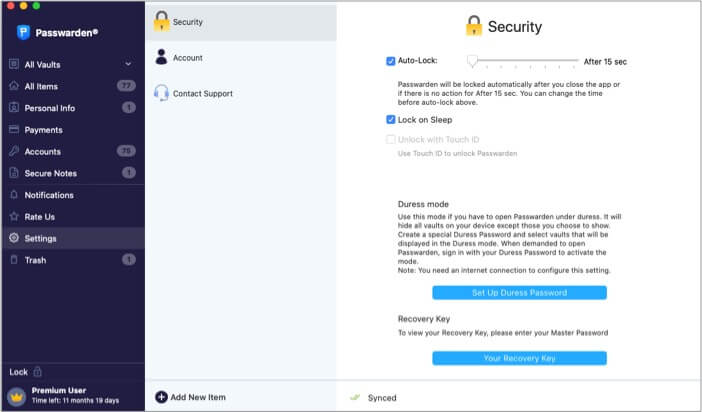Image resolution: width=702 pixels, height=412 pixels.
Task: Click the Settings gear icon
Action: (14, 238)
